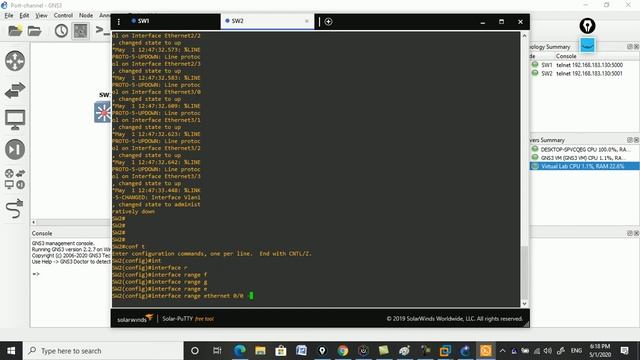Float the Topology Summary panel

pyautogui.click(x=629, y=47)
